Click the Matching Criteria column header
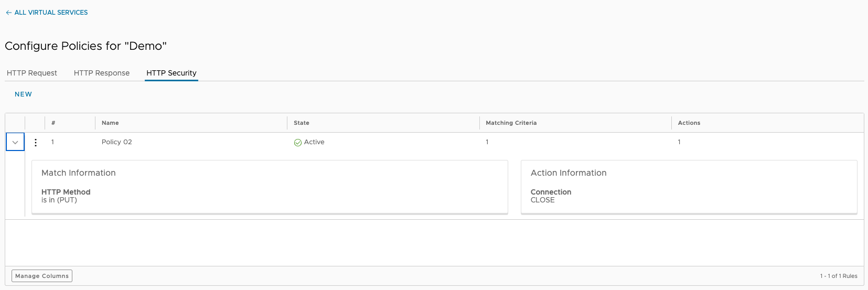This screenshot has width=868, height=290. pos(511,123)
